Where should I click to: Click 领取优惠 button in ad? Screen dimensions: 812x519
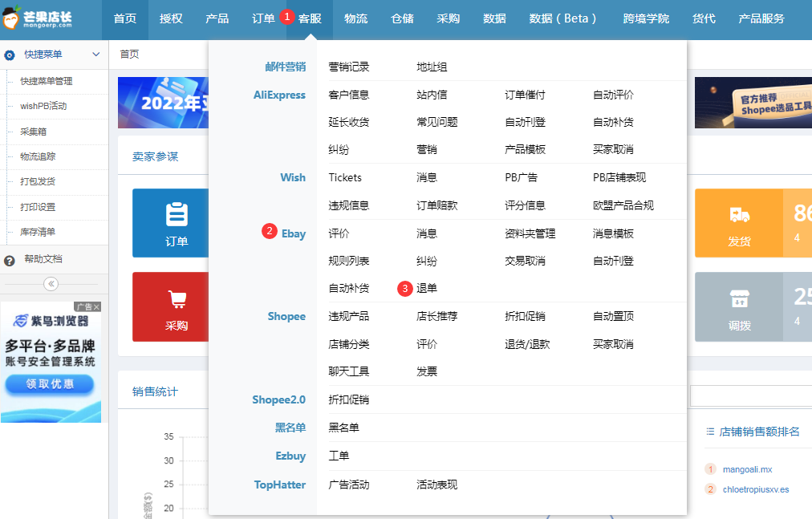tap(50, 384)
